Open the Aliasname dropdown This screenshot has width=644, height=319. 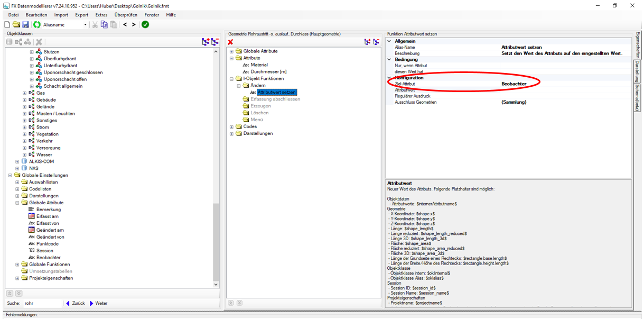[85, 24]
